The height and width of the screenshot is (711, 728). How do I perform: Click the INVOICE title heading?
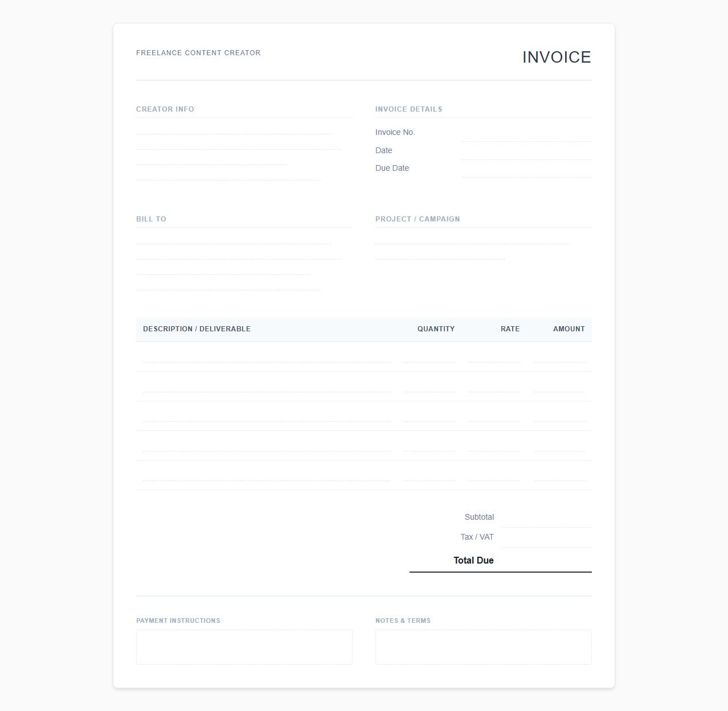point(557,57)
